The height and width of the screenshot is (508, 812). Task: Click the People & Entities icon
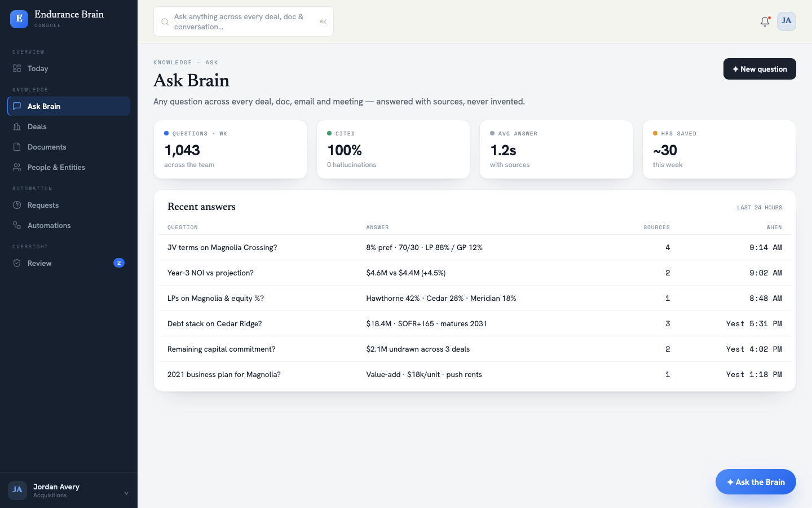coord(17,167)
